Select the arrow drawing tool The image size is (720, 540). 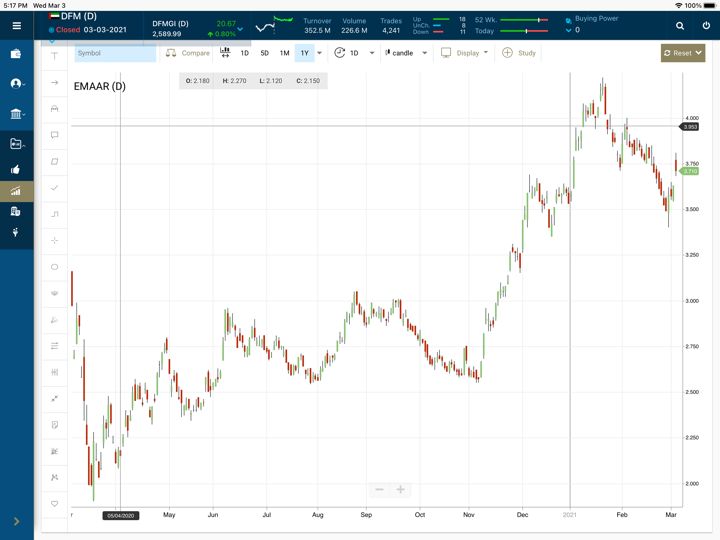tap(55, 83)
